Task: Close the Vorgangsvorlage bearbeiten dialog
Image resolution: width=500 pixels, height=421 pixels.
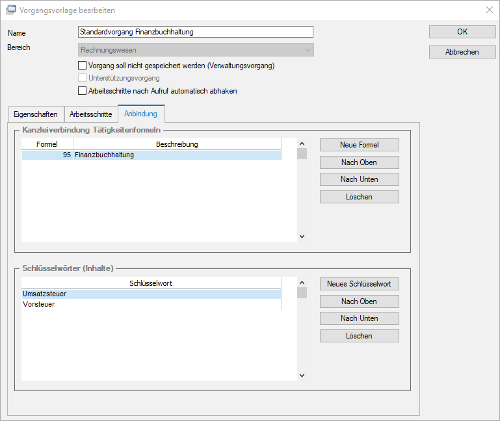Action: tap(489, 10)
